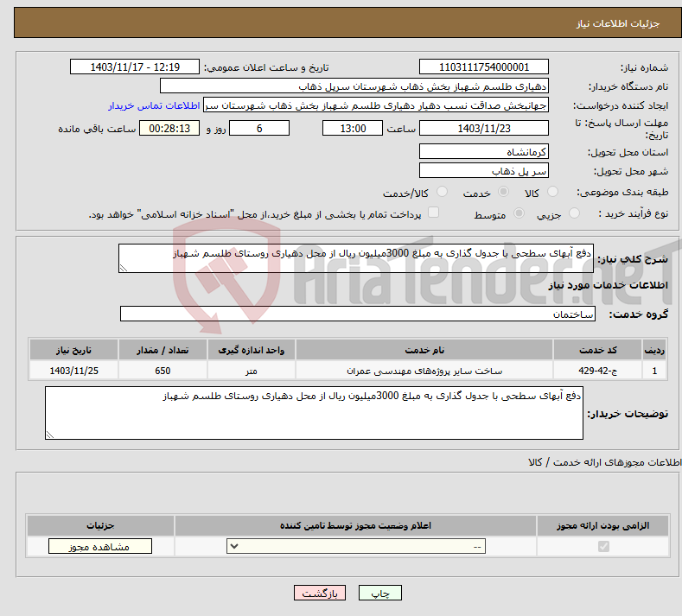Screen dimensions: 682x616
Task: Click the remaining time field 00:28:13
Action: [169, 128]
